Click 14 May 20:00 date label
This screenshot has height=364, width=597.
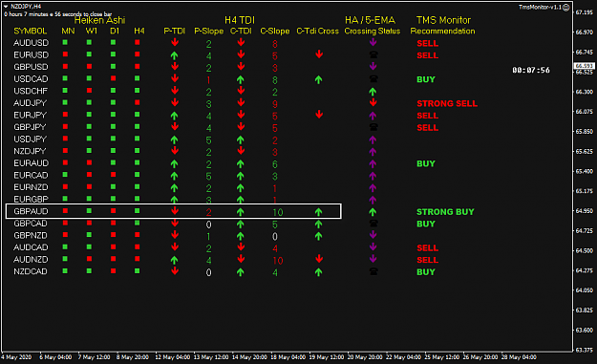pos(249,357)
